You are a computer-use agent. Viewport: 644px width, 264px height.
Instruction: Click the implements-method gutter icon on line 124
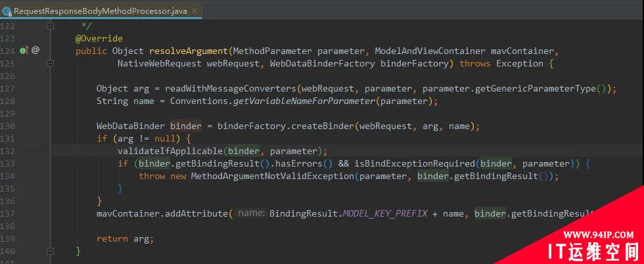[x=24, y=51]
